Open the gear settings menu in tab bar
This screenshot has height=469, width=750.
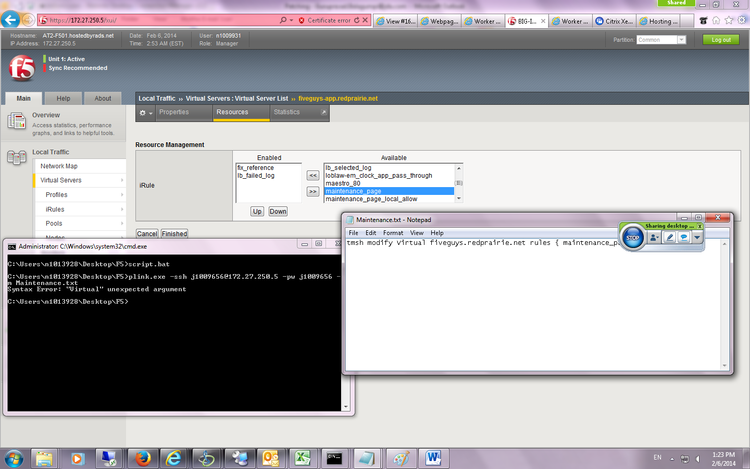click(145, 113)
